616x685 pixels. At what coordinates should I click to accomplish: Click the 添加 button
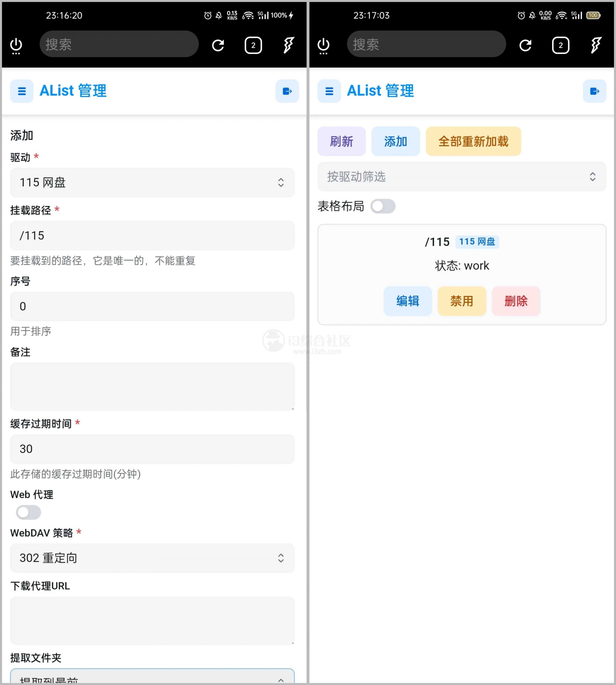[x=396, y=141]
